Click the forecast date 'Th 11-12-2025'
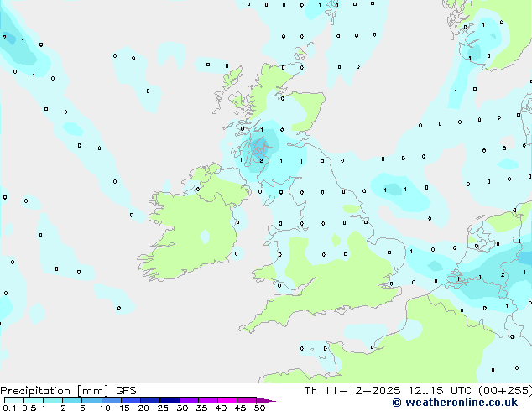532x411 pixels. (352, 391)
